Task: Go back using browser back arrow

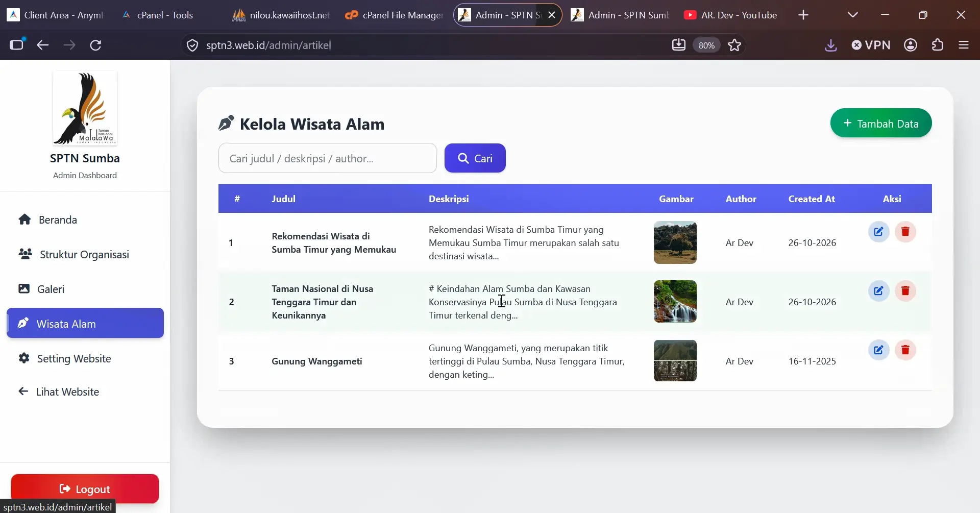Action: tap(43, 45)
